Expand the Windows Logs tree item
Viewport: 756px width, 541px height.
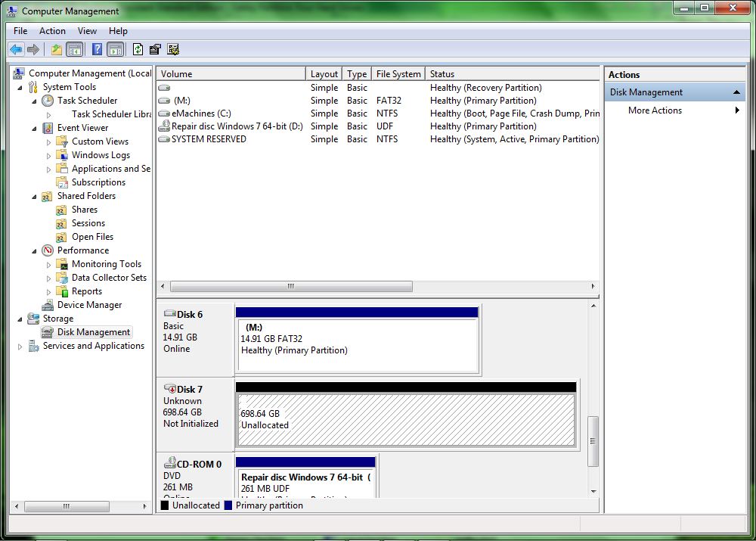click(48, 154)
